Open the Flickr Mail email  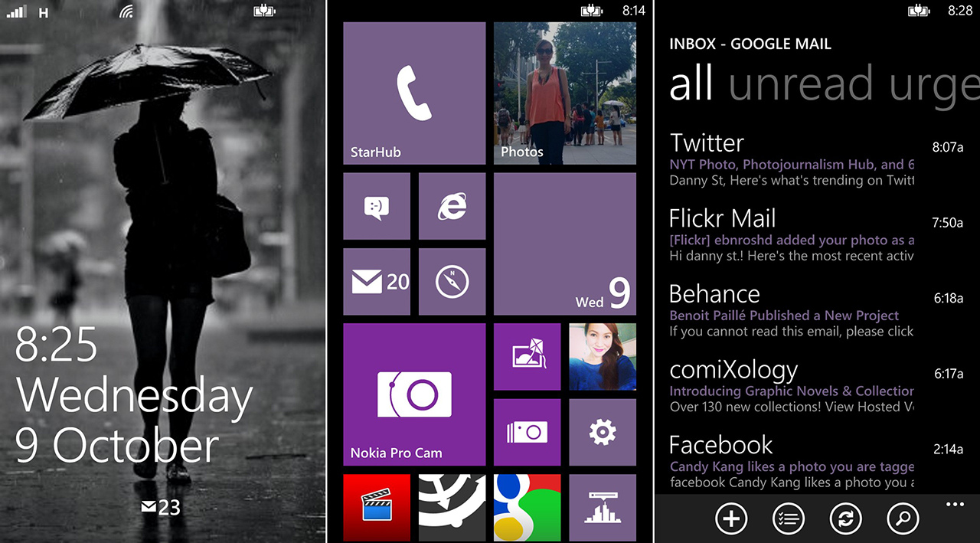[817, 235]
